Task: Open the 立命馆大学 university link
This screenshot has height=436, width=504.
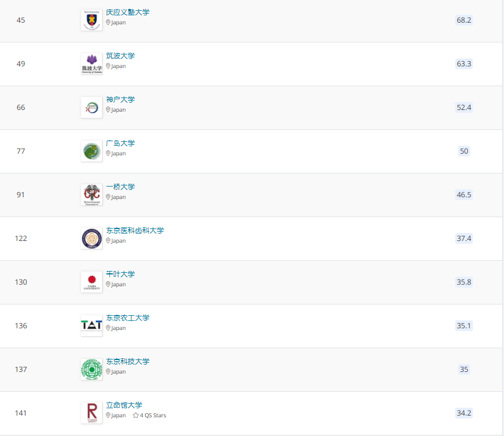Action: [124, 405]
